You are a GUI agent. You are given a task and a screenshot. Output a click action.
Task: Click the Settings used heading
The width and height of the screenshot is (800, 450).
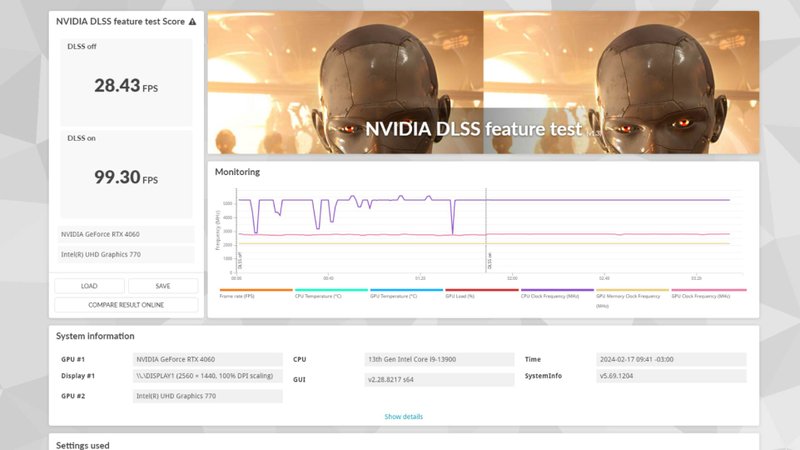click(x=83, y=445)
